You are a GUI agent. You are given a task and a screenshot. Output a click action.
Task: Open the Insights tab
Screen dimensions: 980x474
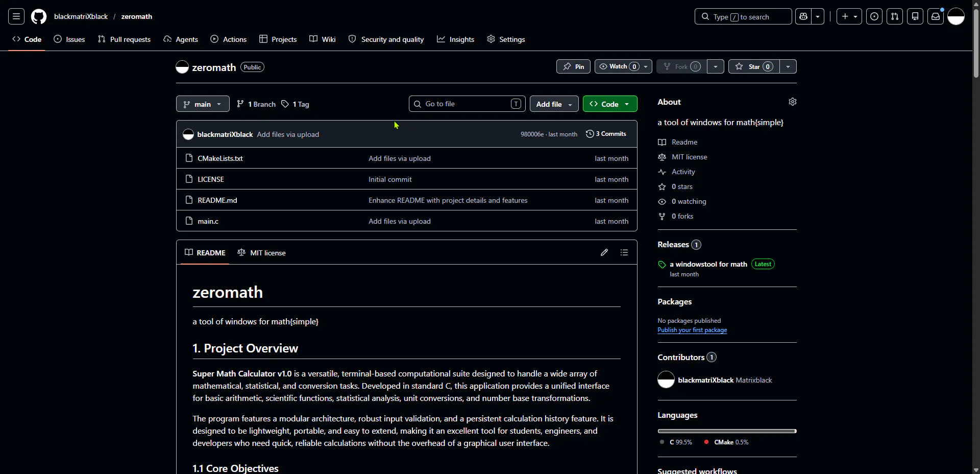[455, 39]
